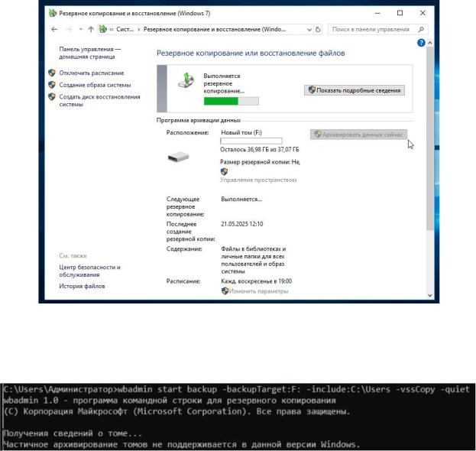
Task: Open 'История файлов' link
Action: point(82,286)
